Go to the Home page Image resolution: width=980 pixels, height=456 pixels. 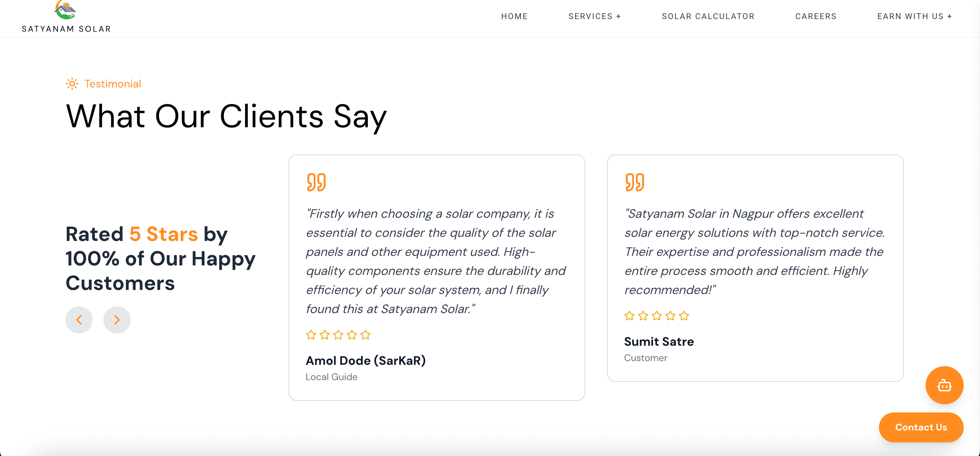[x=514, y=16]
